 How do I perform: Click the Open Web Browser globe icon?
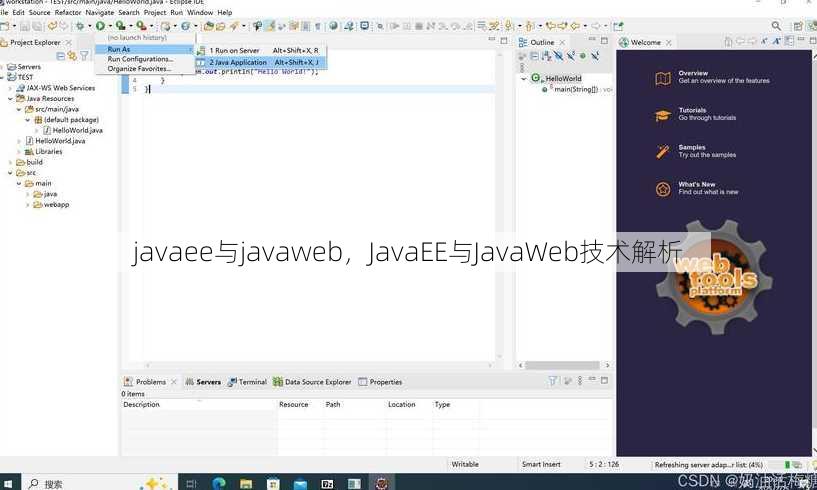333,26
